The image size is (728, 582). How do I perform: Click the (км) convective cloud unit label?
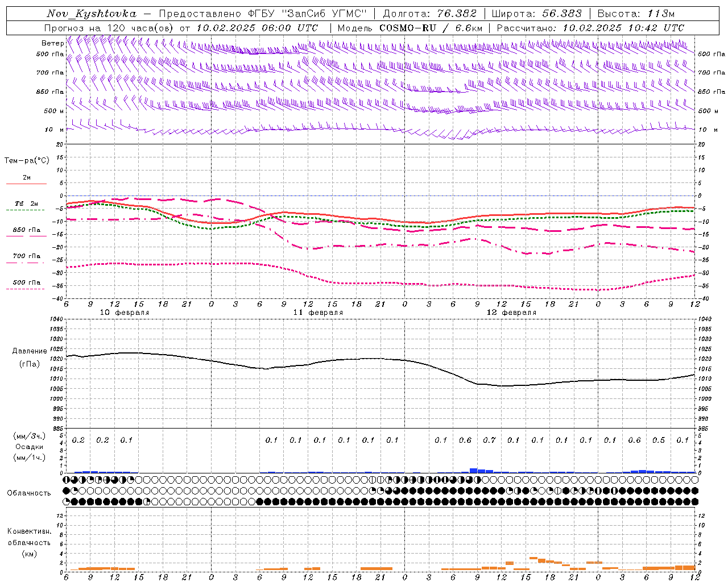pos(29,554)
